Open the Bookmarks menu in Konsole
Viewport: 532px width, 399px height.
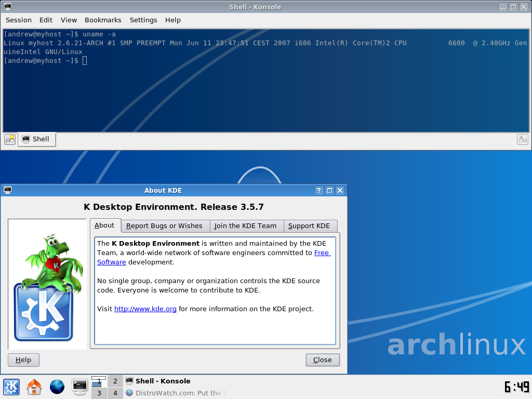point(103,20)
